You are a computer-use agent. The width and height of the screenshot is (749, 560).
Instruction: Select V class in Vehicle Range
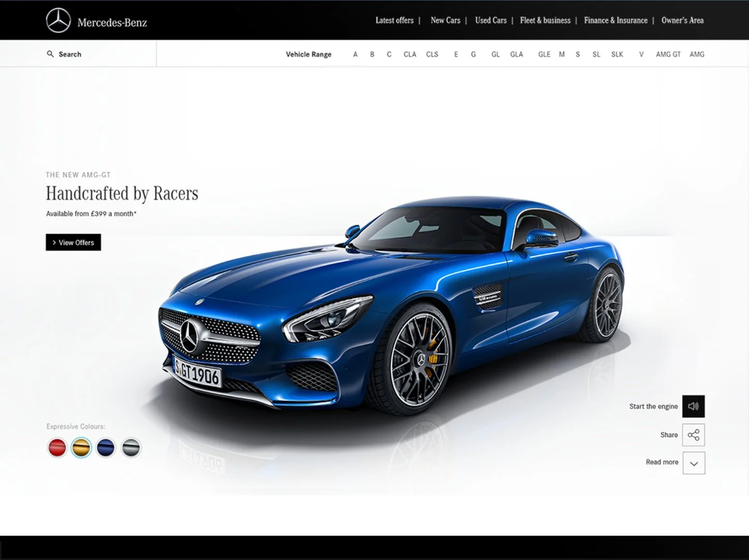coord(642,54)
